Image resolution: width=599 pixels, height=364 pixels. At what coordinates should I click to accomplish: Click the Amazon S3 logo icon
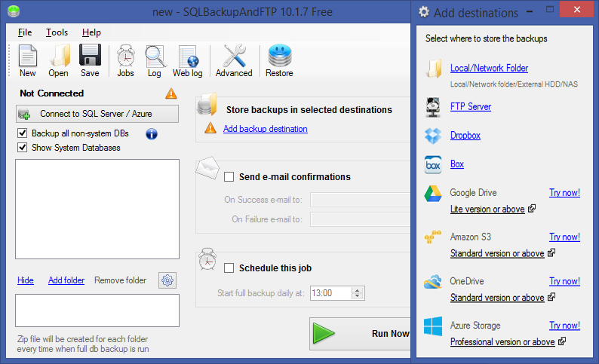(x=433, y=237)
